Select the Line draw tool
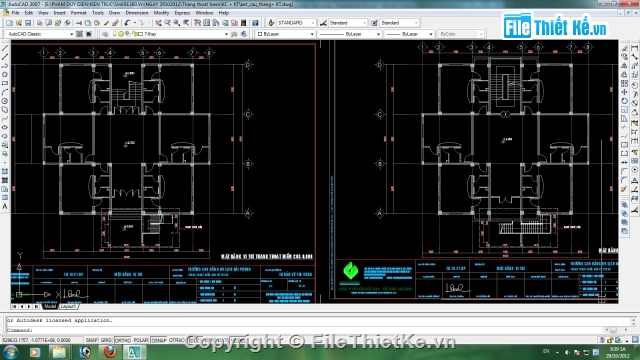This screenshot has width=640, height=360. 5,48
